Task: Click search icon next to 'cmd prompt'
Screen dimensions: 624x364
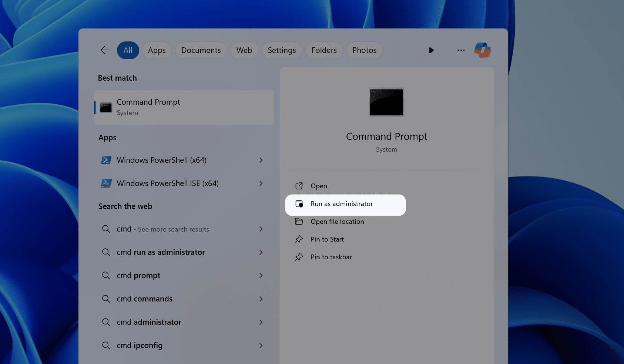Action: point(106,276)
